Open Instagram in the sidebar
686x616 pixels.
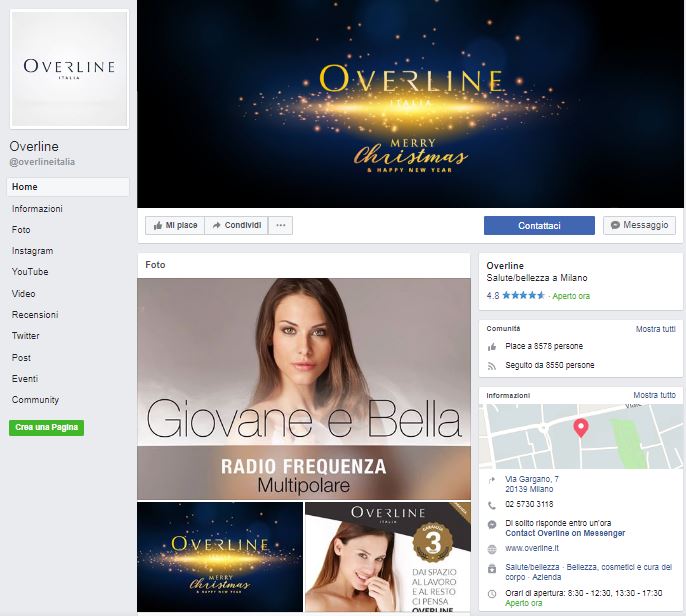tap(32, 251)
